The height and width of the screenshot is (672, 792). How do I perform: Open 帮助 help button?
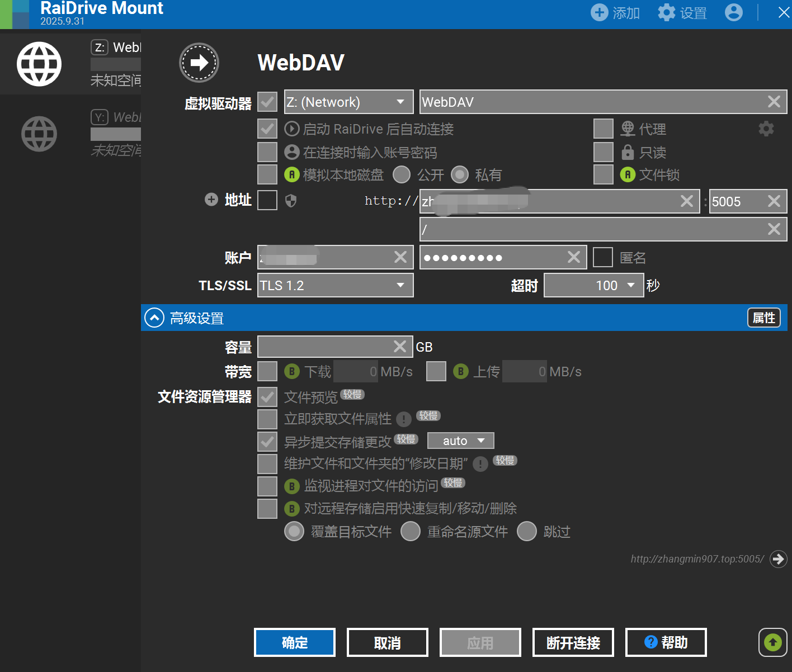point(666,642)
